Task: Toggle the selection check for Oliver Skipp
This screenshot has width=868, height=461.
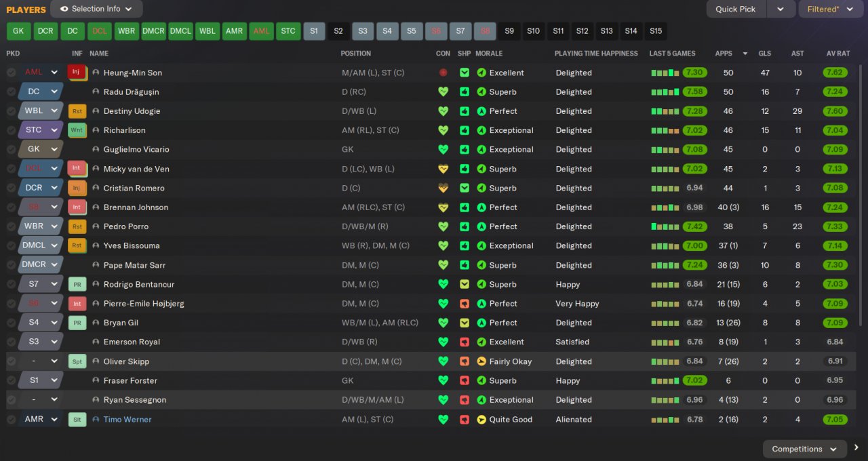Action: click(x=12, y=361)
